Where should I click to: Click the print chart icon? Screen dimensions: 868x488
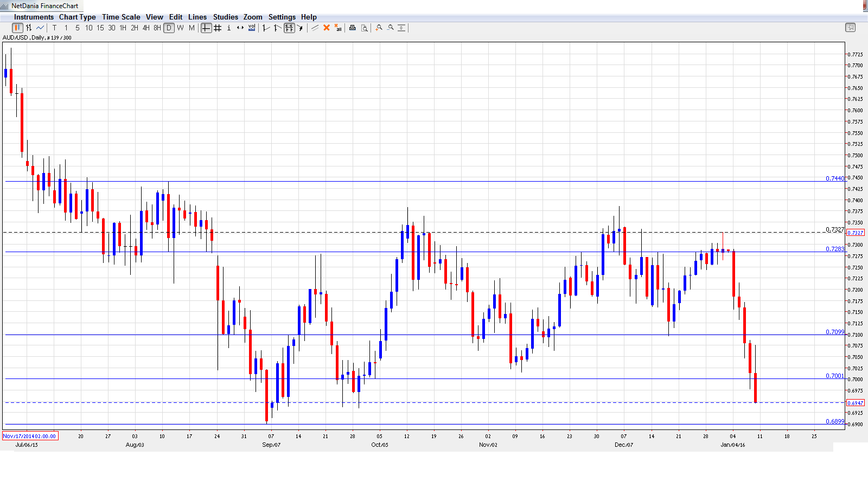[352, 28]
